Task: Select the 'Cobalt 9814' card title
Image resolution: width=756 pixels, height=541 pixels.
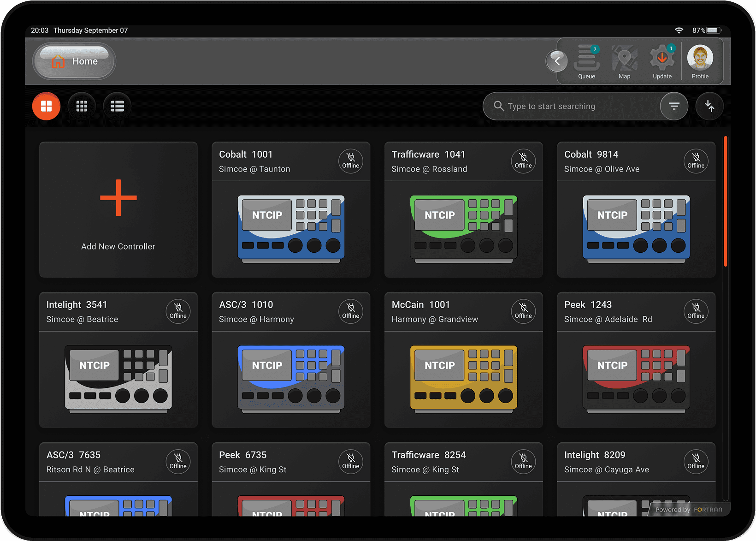Action: tap(591, 155)
